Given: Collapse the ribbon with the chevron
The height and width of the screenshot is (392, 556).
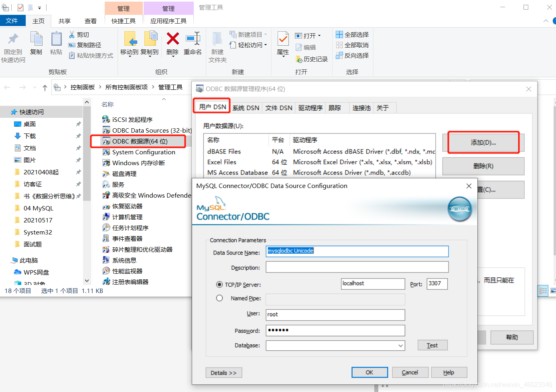Looking at the screenshot, I should [546, 21].
